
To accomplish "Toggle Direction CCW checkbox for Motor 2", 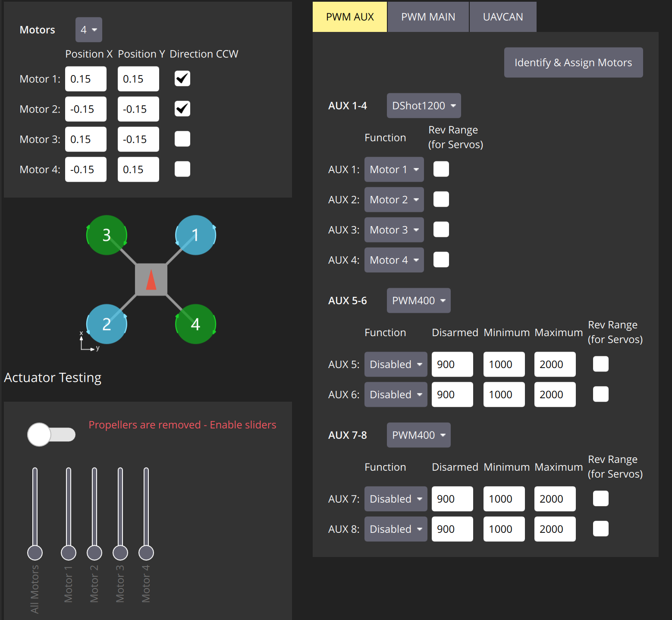I will coord(182,109).
